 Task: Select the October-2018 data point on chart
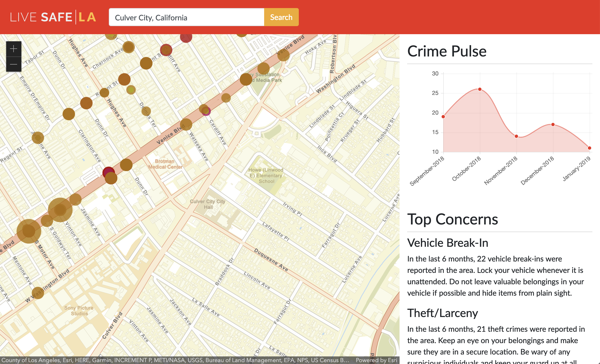[x=480, y=89]
